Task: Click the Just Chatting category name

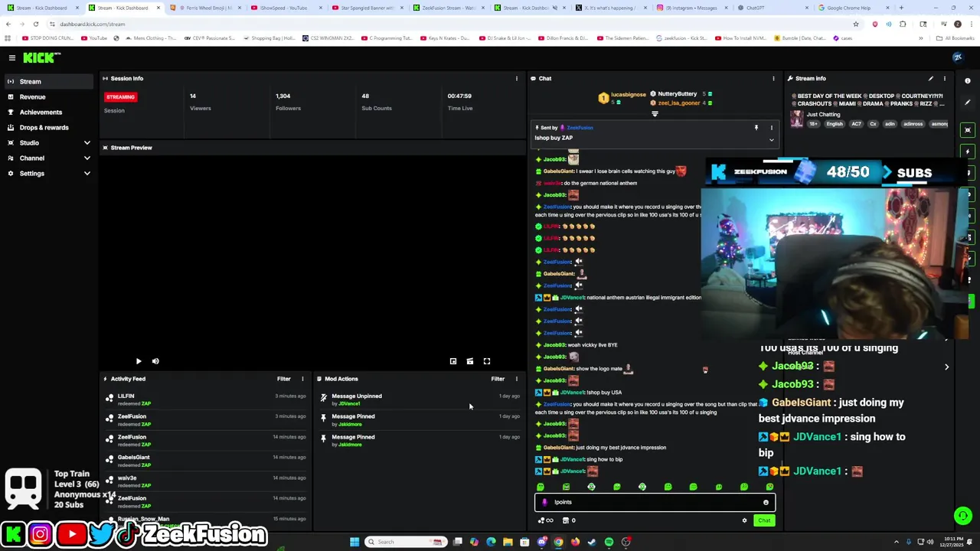Action: 824,115
